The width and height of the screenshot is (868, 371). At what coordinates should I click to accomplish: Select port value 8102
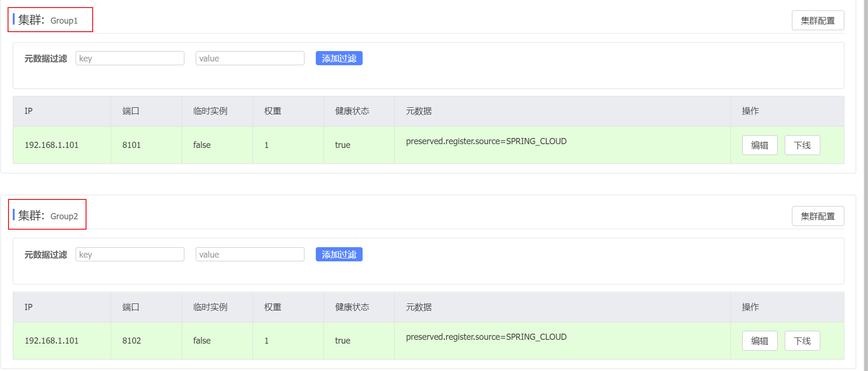131,341
